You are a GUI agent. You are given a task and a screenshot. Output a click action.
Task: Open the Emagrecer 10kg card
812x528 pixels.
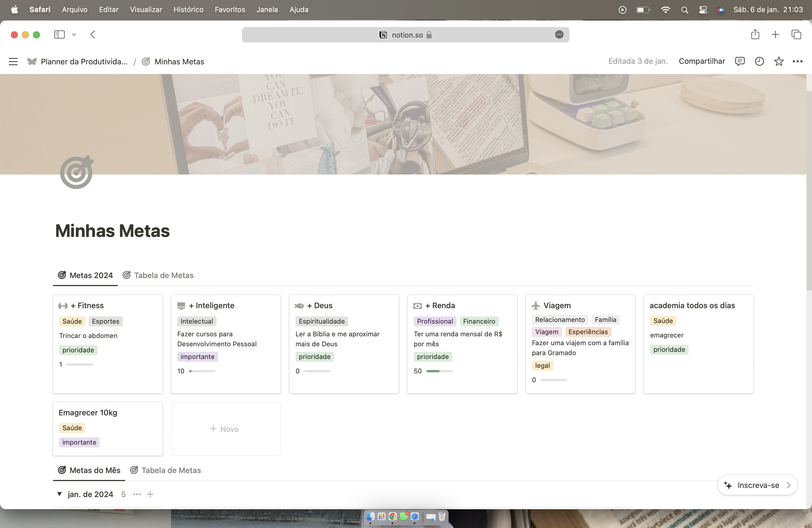tap(107, 429)
